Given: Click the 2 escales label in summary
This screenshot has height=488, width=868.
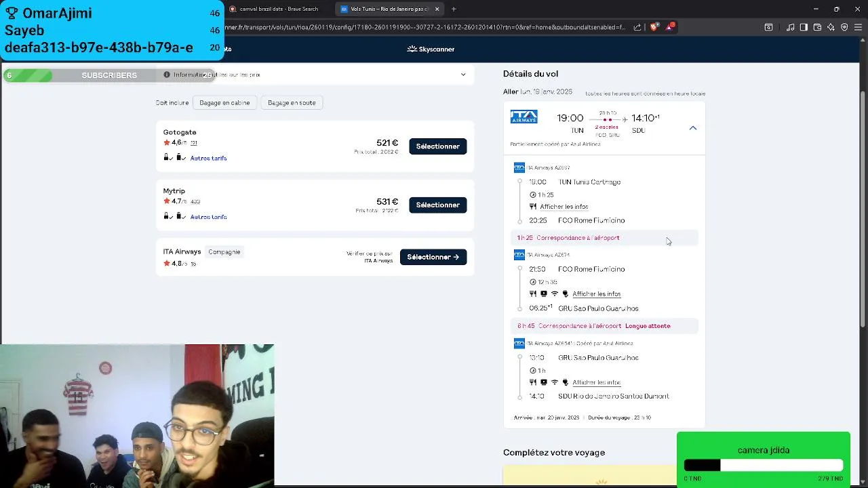Looking at the screenshot, I should click(x=606, y=127).
